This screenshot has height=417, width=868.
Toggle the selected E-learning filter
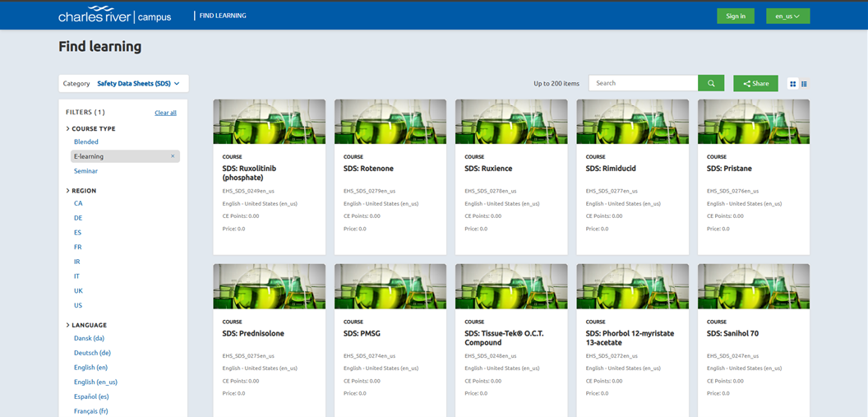[125, 156]
